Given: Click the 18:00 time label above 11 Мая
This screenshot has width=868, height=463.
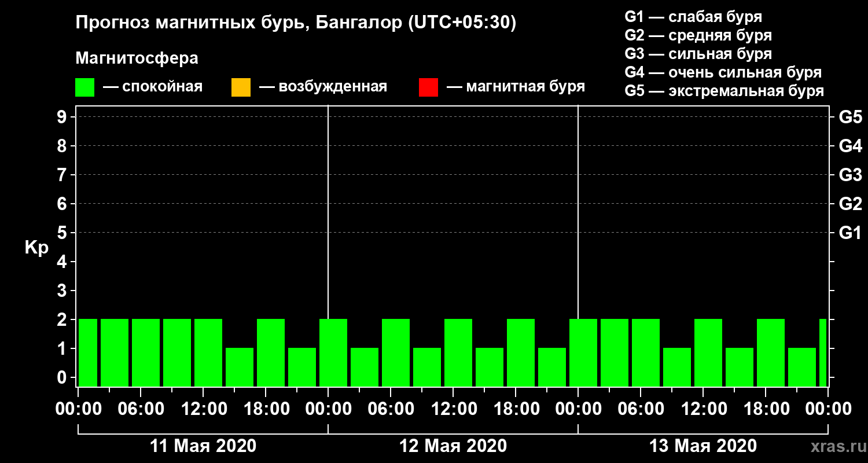Looking at the screenshot, I should coord(266,409).
